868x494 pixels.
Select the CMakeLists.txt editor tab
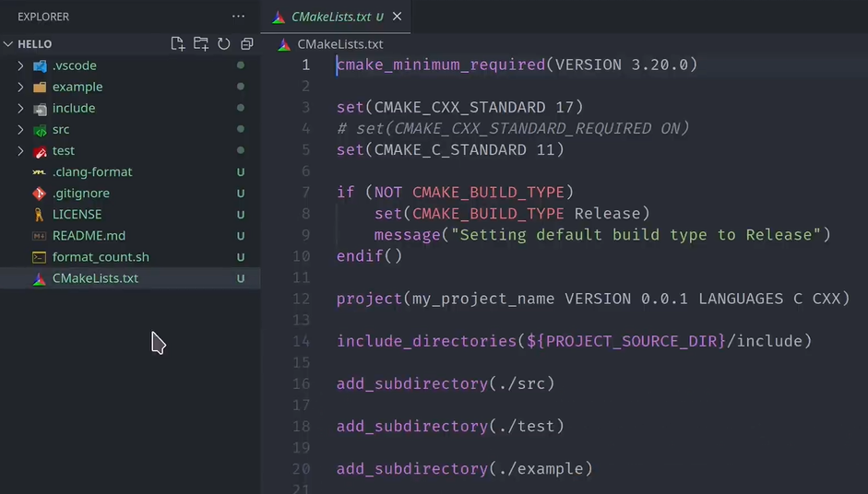[x=336, y=17]
